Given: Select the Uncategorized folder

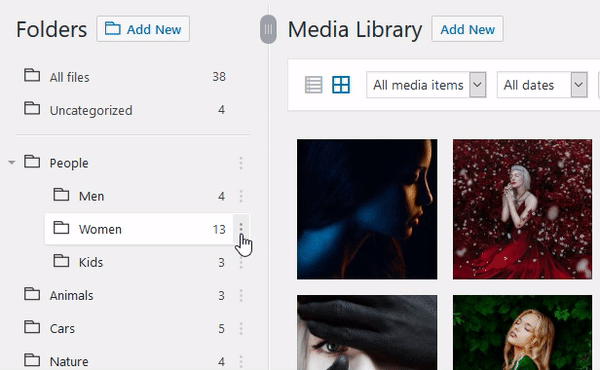Looking at the screenshot, I should pyautogui.click(x=126, y=110).
